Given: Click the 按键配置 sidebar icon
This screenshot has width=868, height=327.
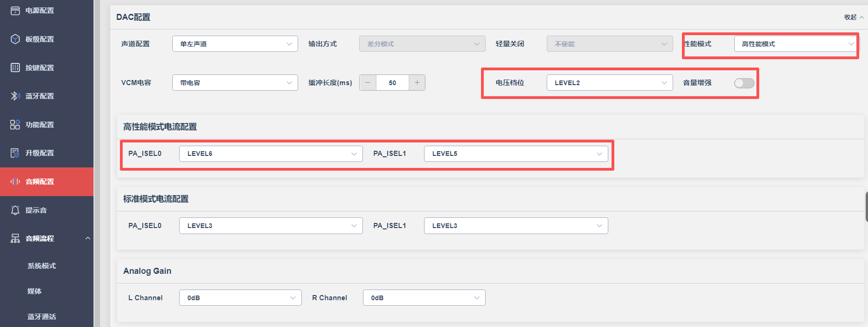Looking at the screenshot, I should click(x=15, y=68).
